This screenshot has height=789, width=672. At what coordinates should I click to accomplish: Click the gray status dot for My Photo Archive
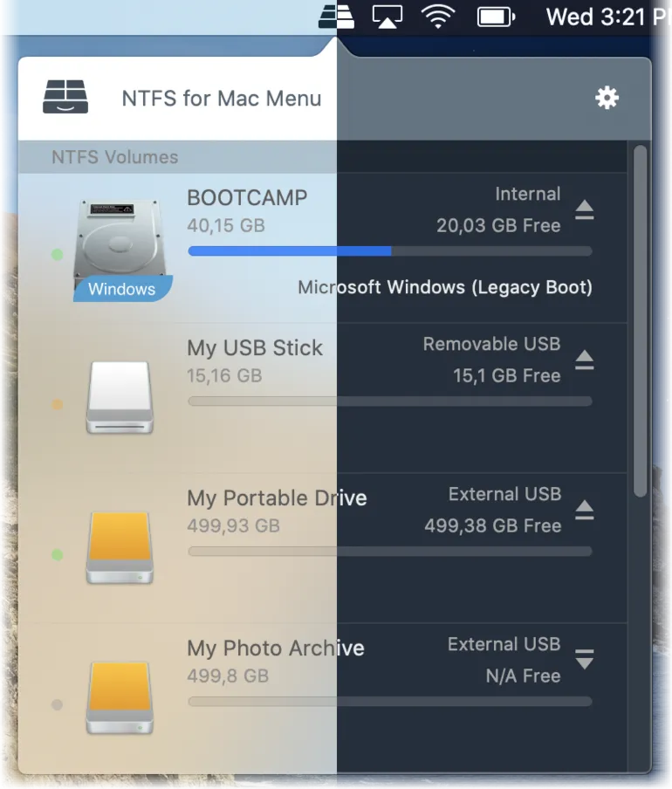[x=58, y=704]
